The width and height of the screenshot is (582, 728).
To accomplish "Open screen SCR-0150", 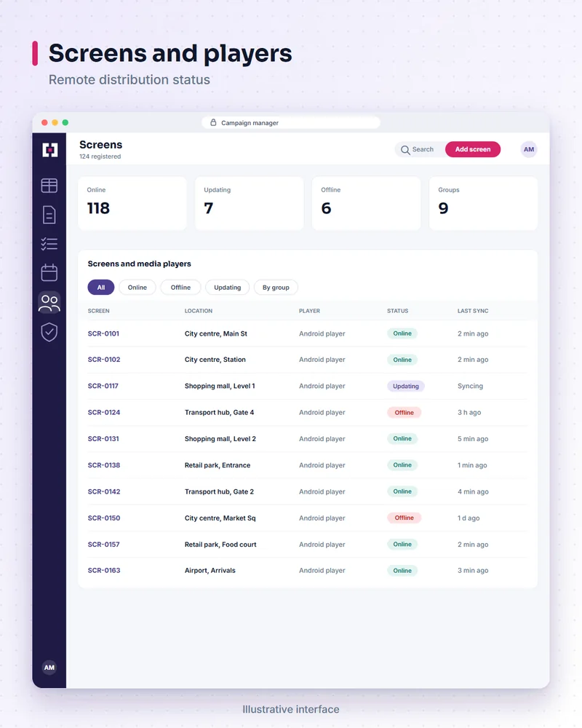I will tap(104, 518).
